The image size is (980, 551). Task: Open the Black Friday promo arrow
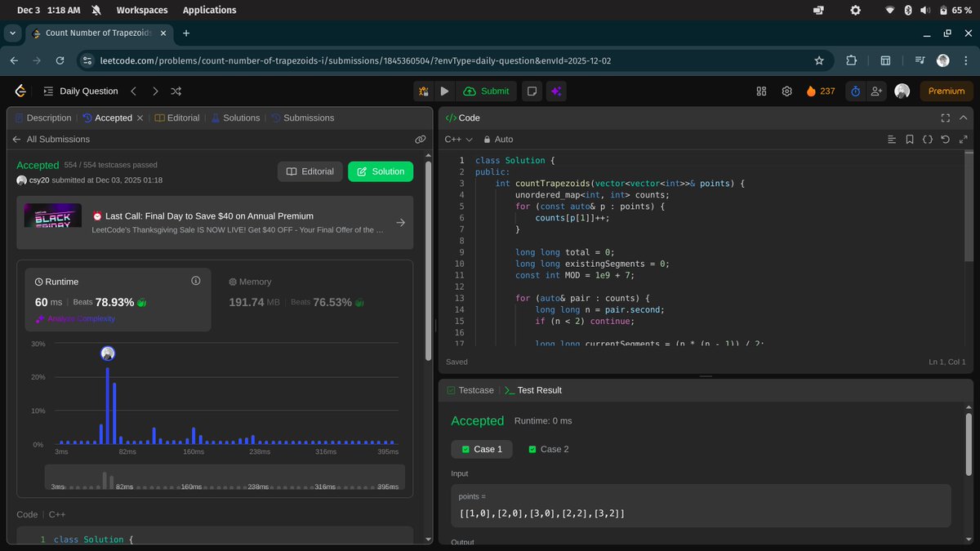(x=400, y=222)
